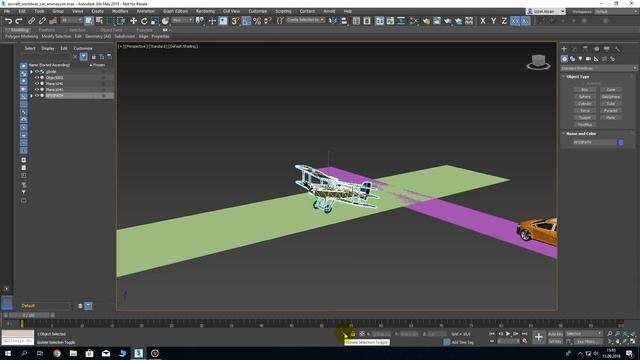Toggle visibility eye of Plane 040

click(37, 83)
